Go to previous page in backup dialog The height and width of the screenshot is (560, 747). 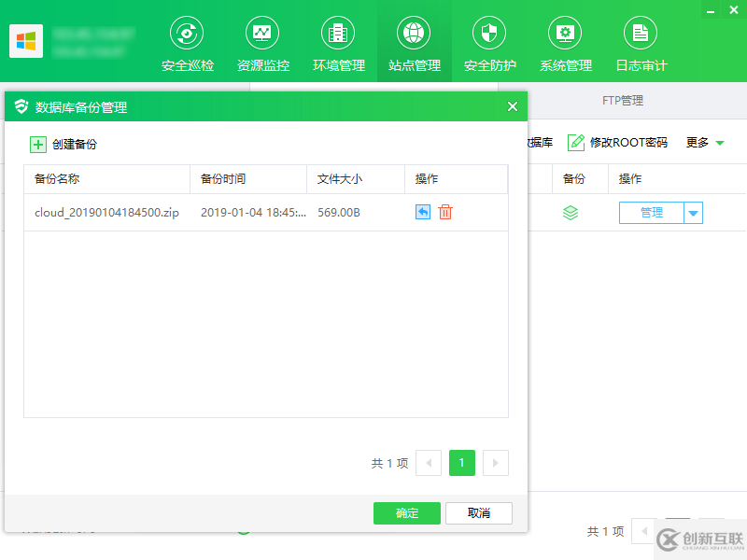click(x=429, y=463)
